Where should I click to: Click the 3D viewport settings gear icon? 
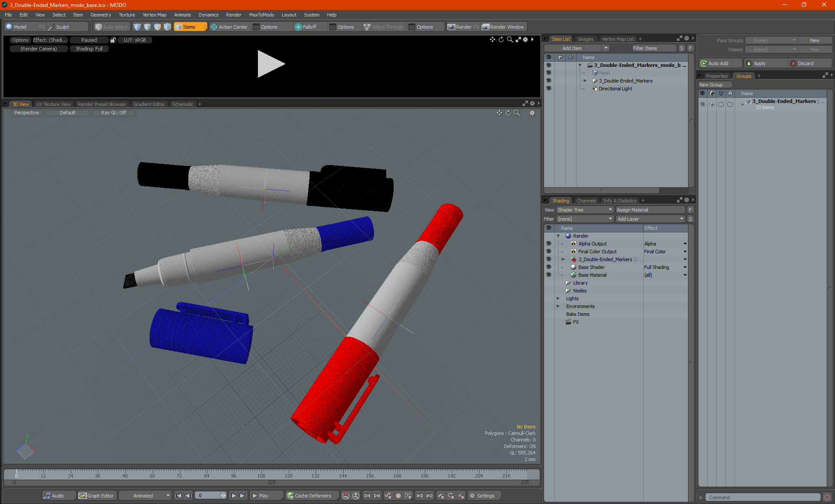click(x=532, y=113)
